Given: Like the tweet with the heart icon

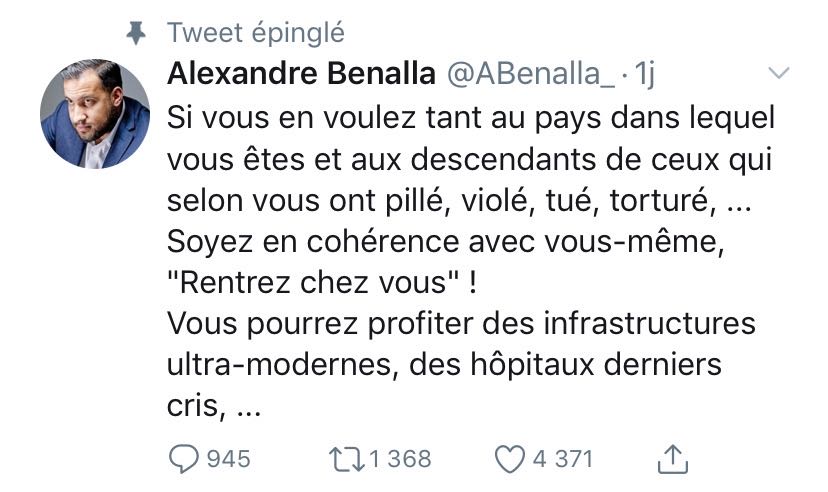Looking at the screenshot, I should click(x=510, y=459).
